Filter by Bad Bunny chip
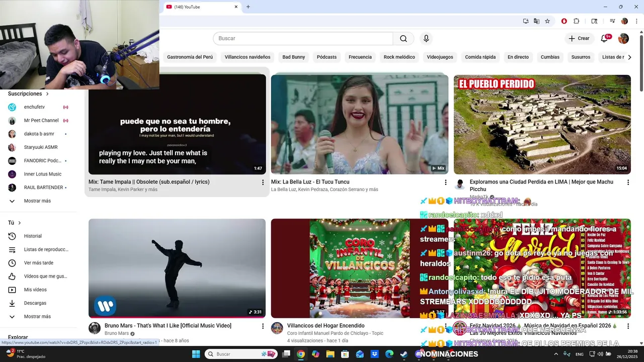The image size is (644, 362). click(x=294, y=57)
